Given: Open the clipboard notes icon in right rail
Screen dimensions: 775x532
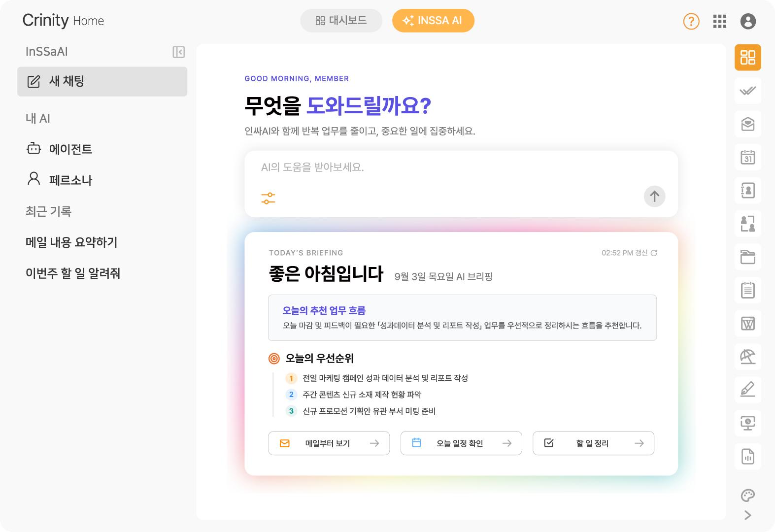Looking at the screenshot, I should coord(748,290).
